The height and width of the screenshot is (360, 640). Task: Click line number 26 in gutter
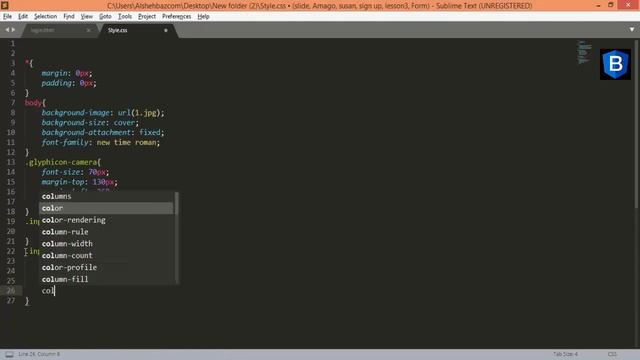[x=11, y=291]
